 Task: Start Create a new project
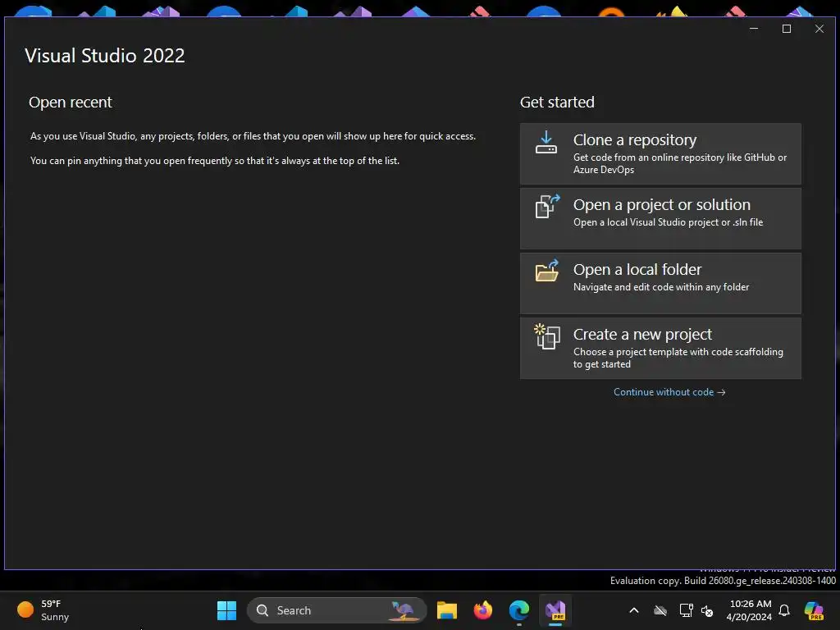pyautogui.click(x=660, y=348)
